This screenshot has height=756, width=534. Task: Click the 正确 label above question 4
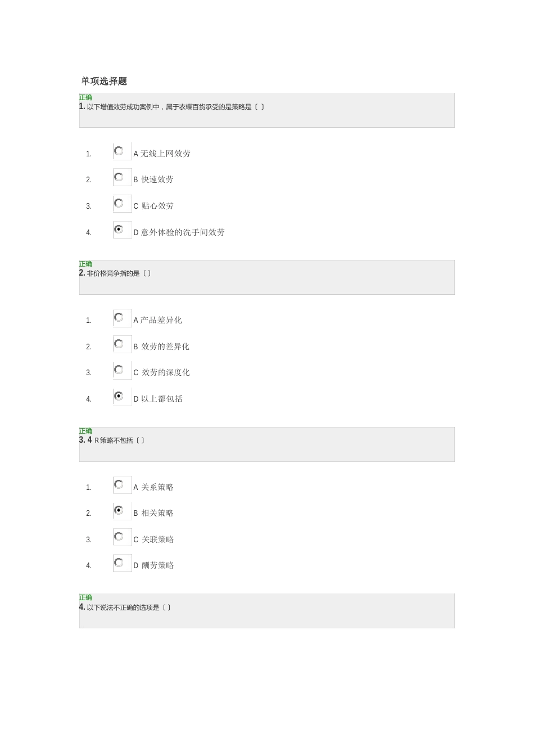click(x=85, y=597)
